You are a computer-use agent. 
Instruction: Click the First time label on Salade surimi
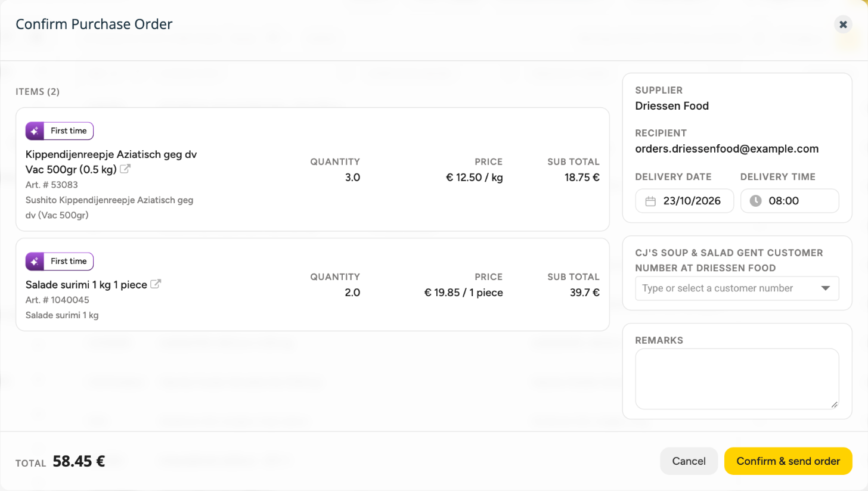[x=69, y=261]
